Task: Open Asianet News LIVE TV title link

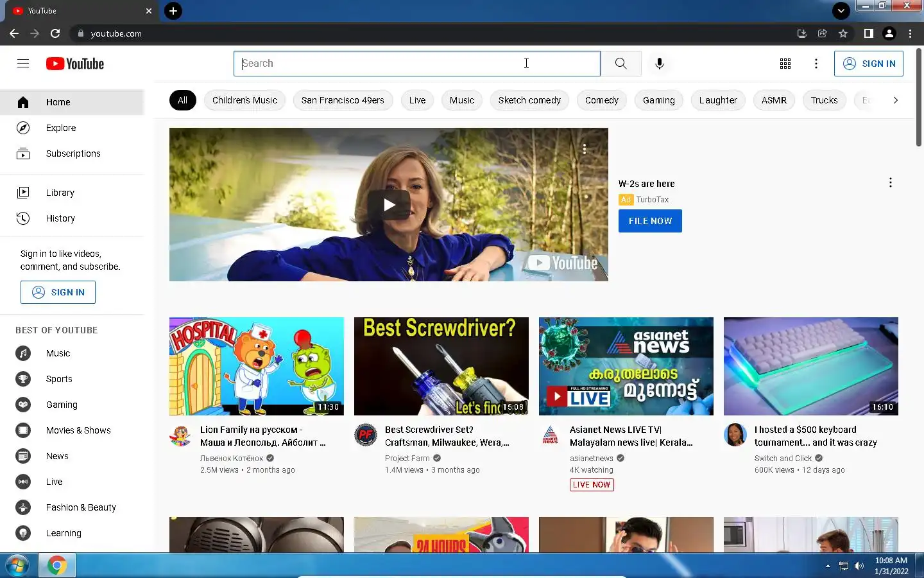Action: point(631,436)
